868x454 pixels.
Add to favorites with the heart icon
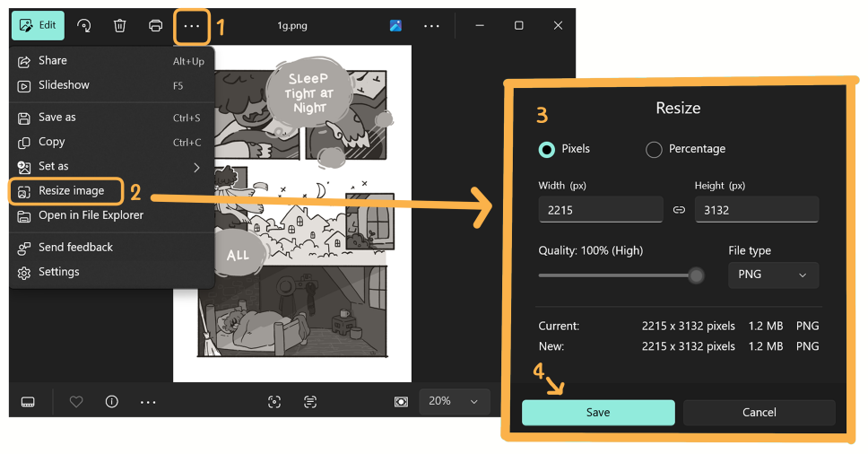pyautogui.click(x=76, y=401)
